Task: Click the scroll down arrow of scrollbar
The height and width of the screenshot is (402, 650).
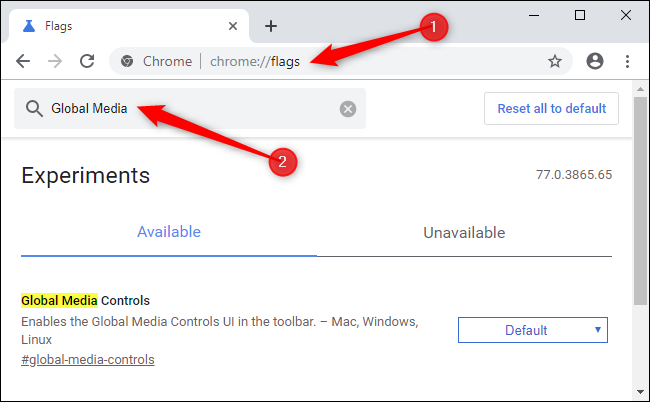Action: point(640,392)
